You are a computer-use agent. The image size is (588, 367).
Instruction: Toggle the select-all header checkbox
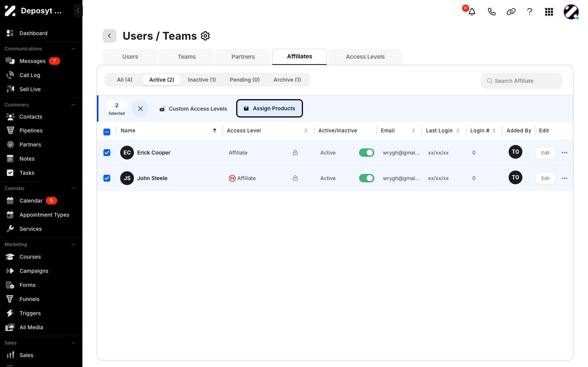107,132
